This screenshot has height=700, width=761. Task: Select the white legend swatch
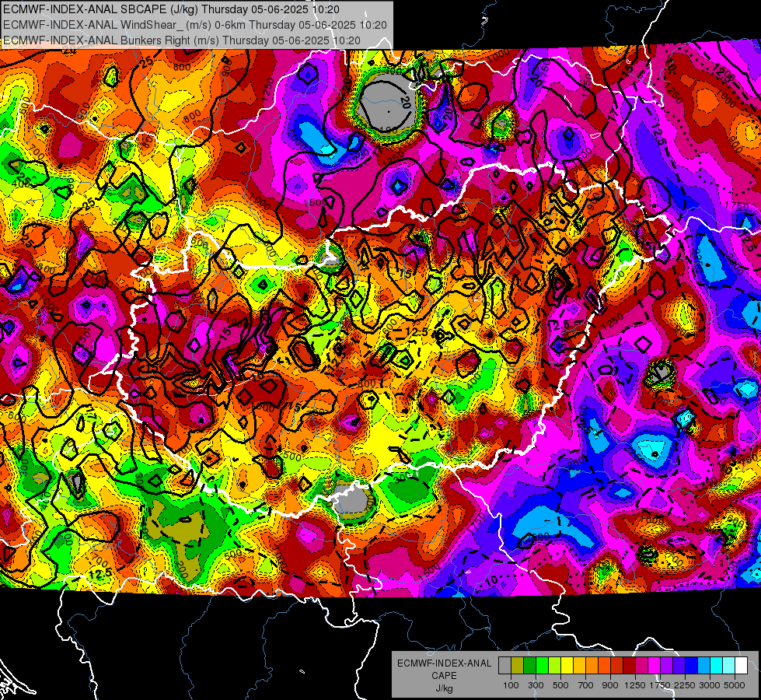click(741, 666)
